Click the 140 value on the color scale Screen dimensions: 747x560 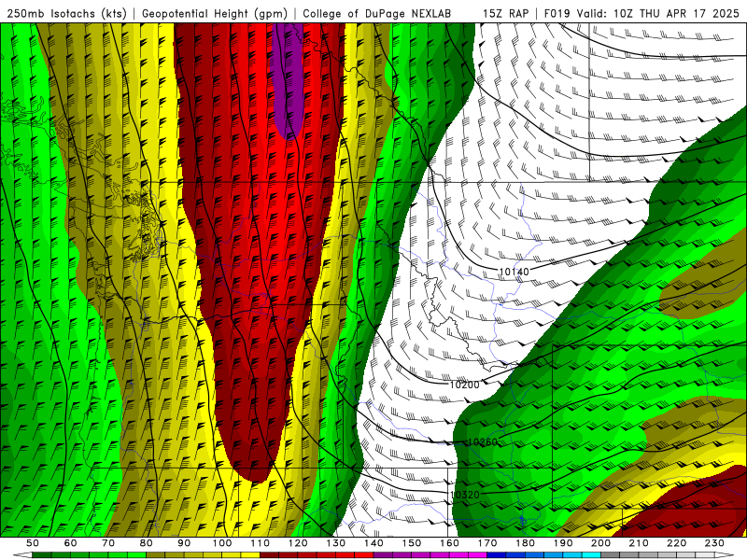pos(374,543)
